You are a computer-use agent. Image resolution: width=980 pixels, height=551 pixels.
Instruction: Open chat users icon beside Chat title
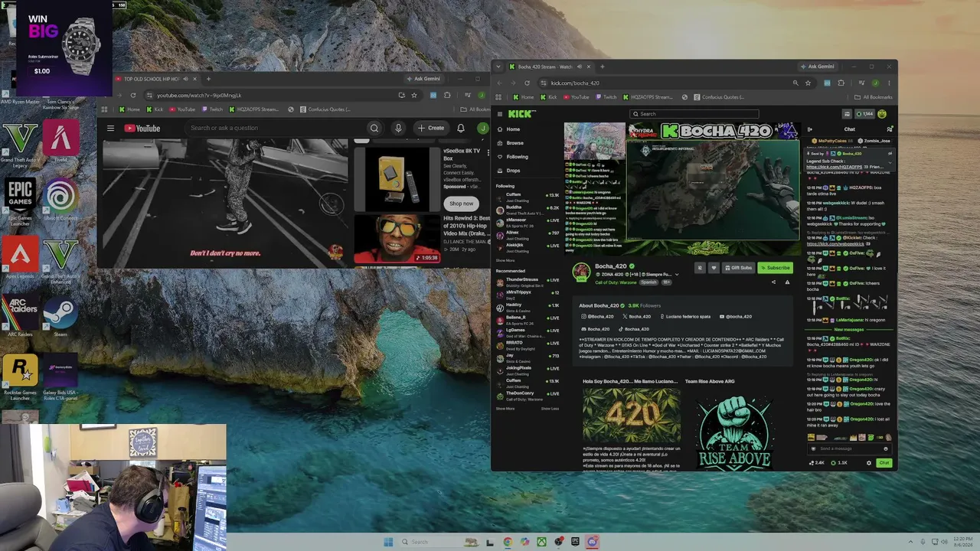click(x=889, y=129)
